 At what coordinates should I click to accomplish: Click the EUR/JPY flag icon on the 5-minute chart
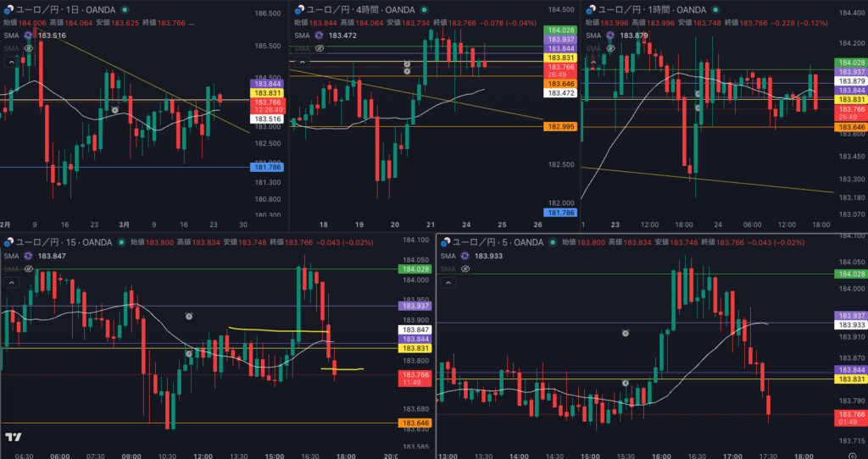pos(442,243)
